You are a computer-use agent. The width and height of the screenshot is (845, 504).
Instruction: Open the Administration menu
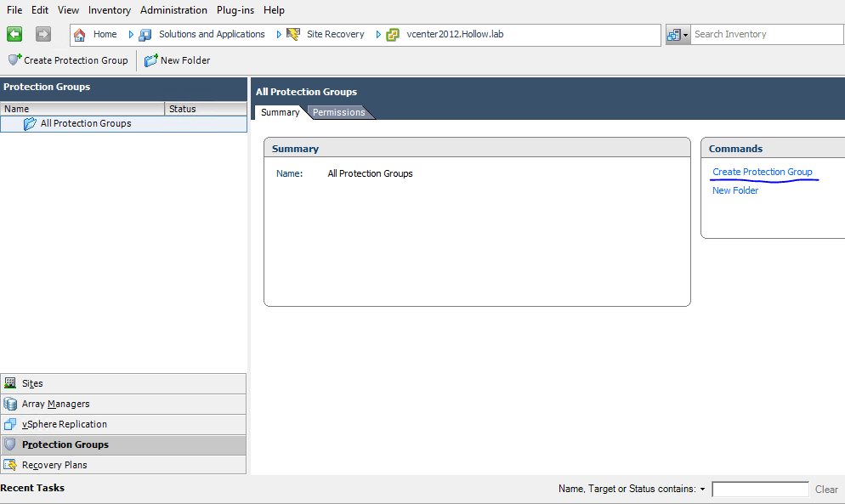point(173,10)
